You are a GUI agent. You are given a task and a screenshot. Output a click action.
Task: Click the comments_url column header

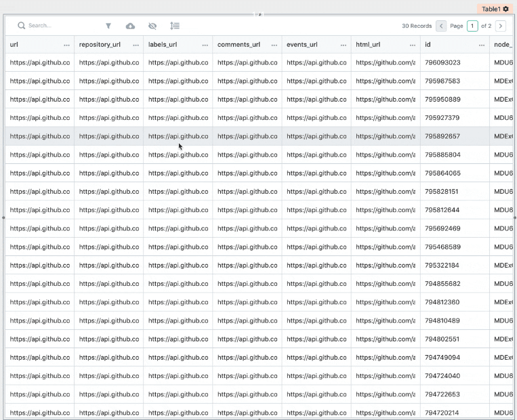pos(247,45)
